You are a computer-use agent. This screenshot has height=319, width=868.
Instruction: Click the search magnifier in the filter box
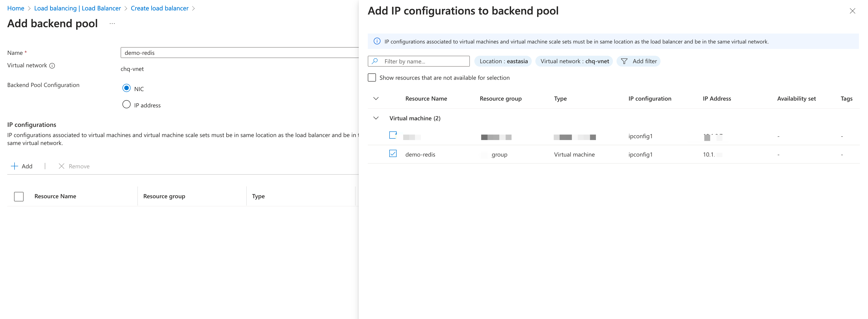375,61
